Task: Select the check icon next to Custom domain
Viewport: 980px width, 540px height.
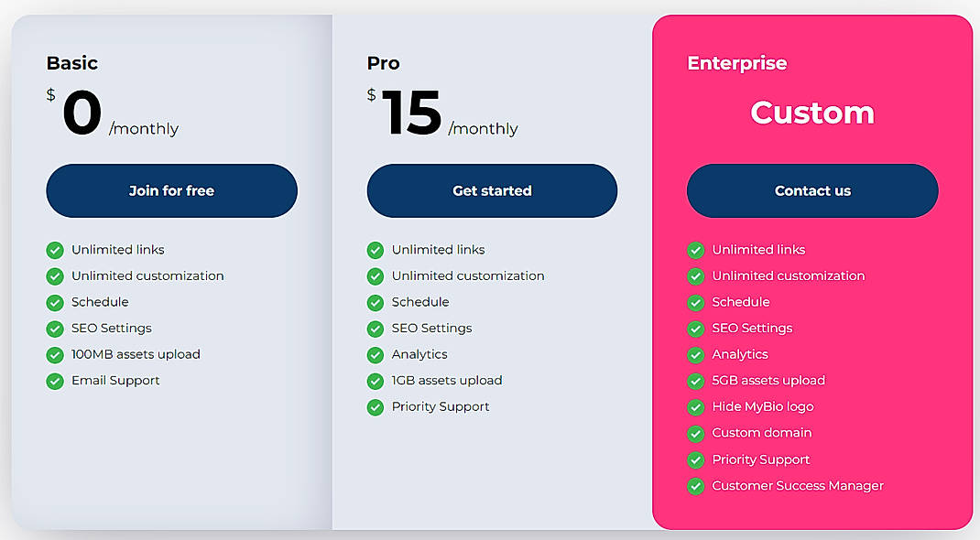Action: [695, 433]
